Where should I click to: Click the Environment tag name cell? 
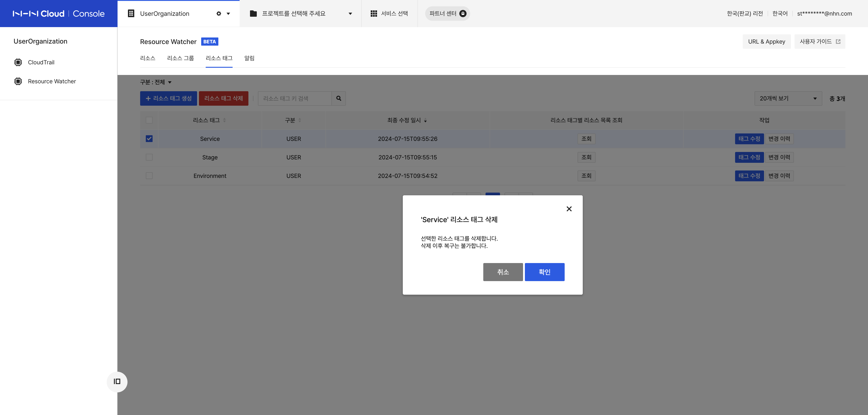[210, 176]
